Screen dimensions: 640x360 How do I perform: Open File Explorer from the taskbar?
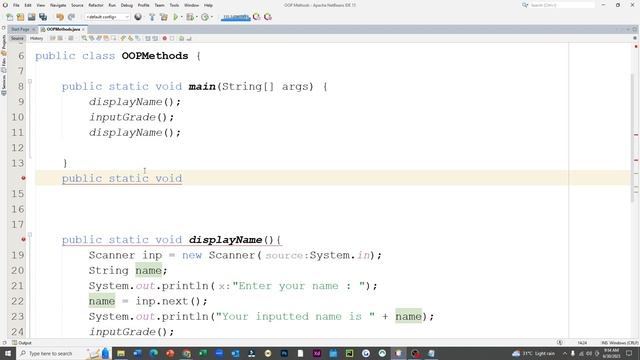coord(121,353)
